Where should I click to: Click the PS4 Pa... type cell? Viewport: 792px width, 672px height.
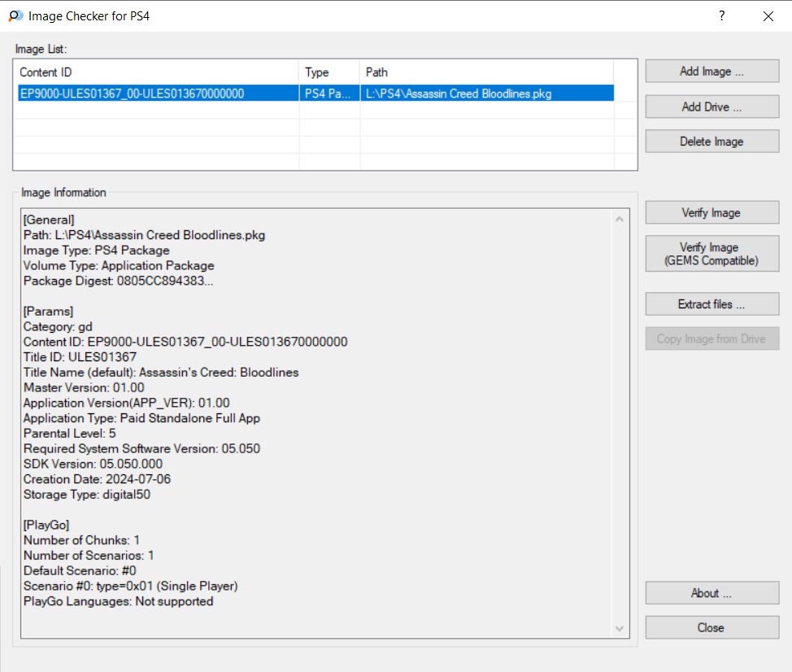[329, 94]
